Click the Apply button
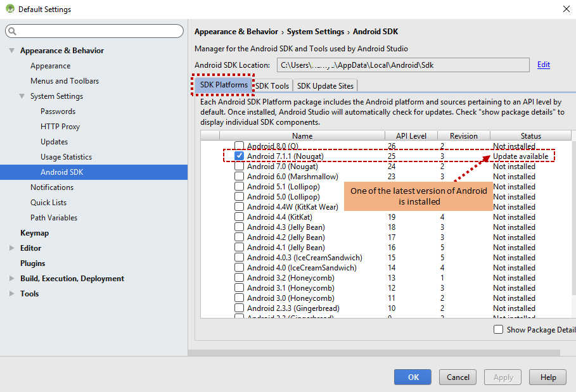 503,377
